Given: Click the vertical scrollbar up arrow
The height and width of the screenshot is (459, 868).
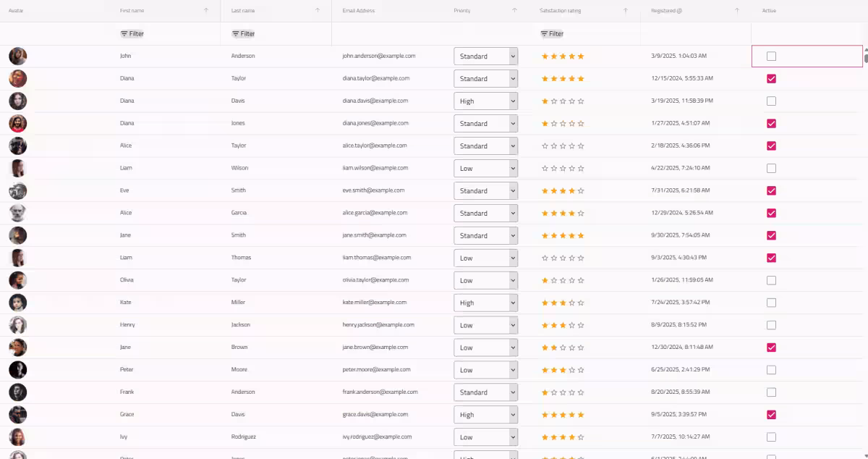Looking at the screenshot, I should (x=865, y=50).
